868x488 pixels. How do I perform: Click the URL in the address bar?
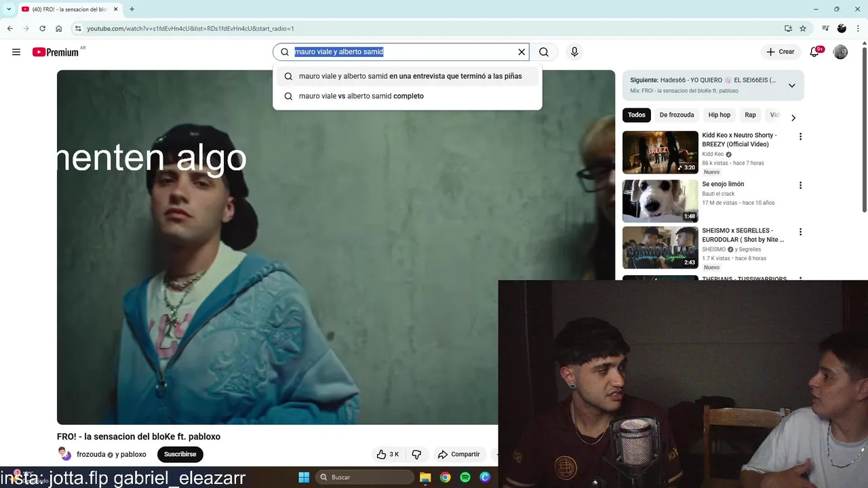pos(191,28)
